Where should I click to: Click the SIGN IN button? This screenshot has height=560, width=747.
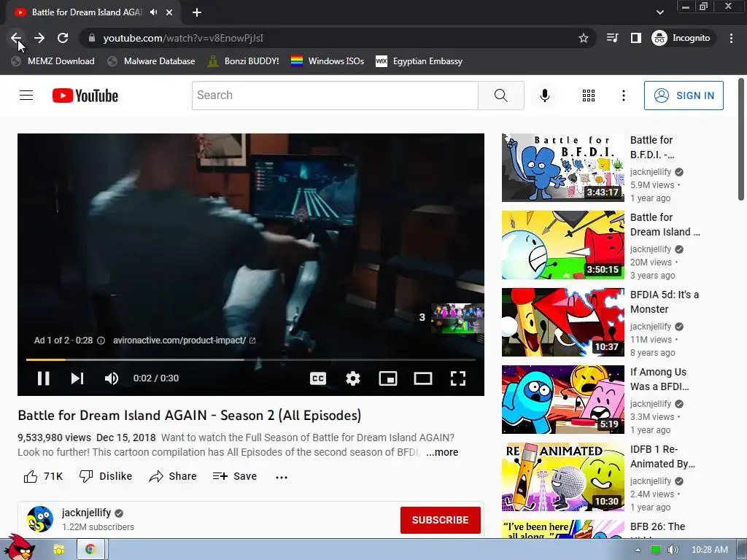point(684,96)
